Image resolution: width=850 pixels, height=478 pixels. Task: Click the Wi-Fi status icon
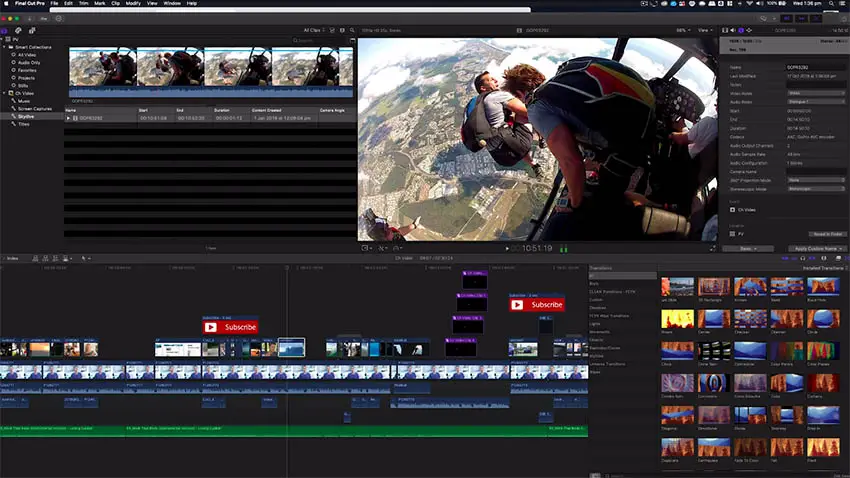(x=749, y=3)
